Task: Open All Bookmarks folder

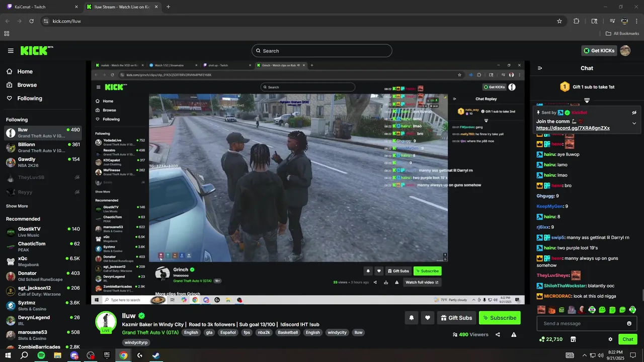Action: [622, 34]
